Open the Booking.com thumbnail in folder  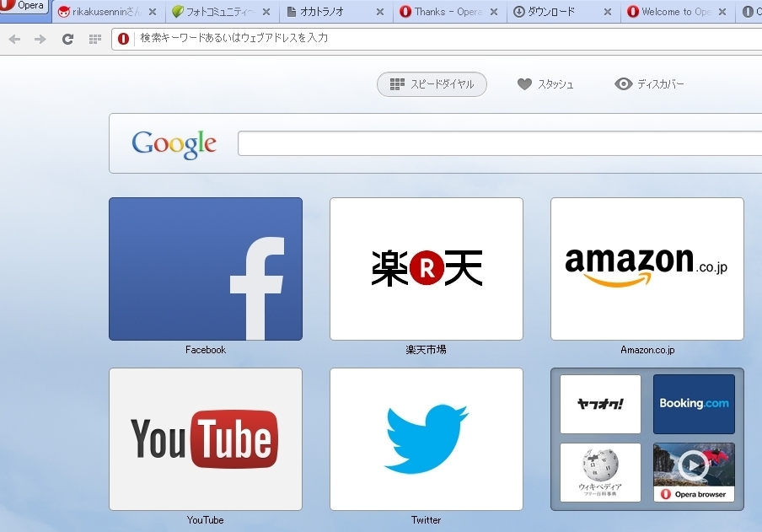pos(694,404)
